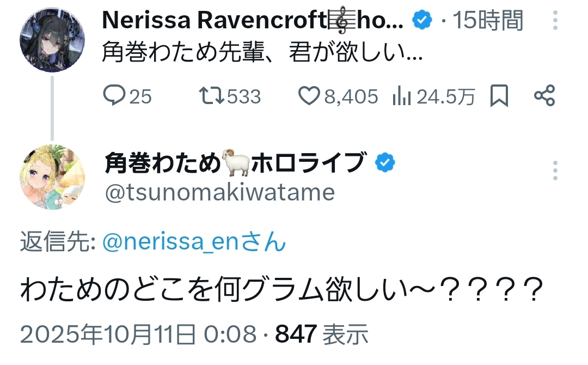Click the 847 表示 view count
Screen dimensions: 588x365
click(x=322, y=334)
